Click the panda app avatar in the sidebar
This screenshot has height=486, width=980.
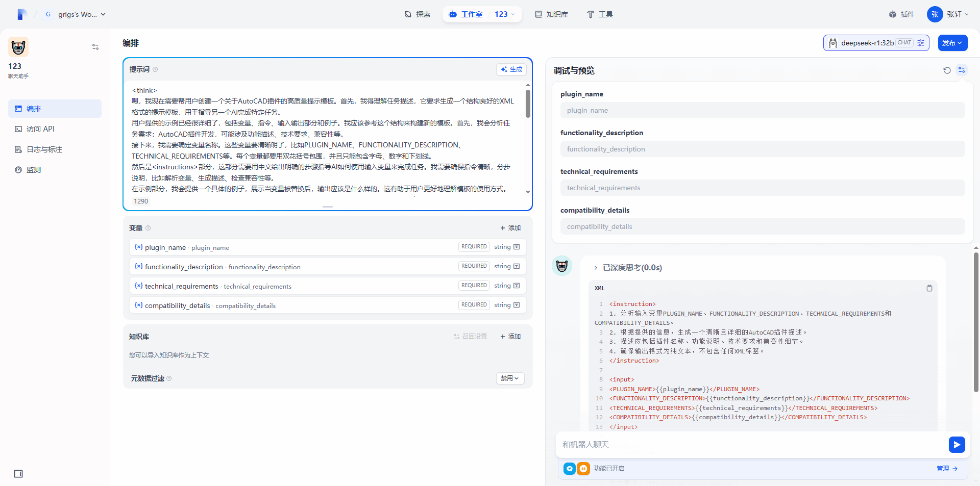click(18, 47)
